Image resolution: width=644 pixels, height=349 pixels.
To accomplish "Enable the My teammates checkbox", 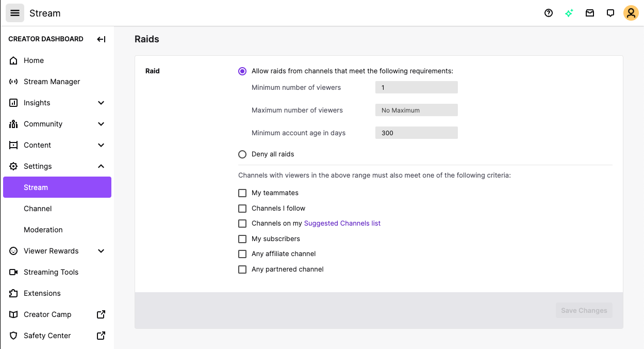I will 242,193.
